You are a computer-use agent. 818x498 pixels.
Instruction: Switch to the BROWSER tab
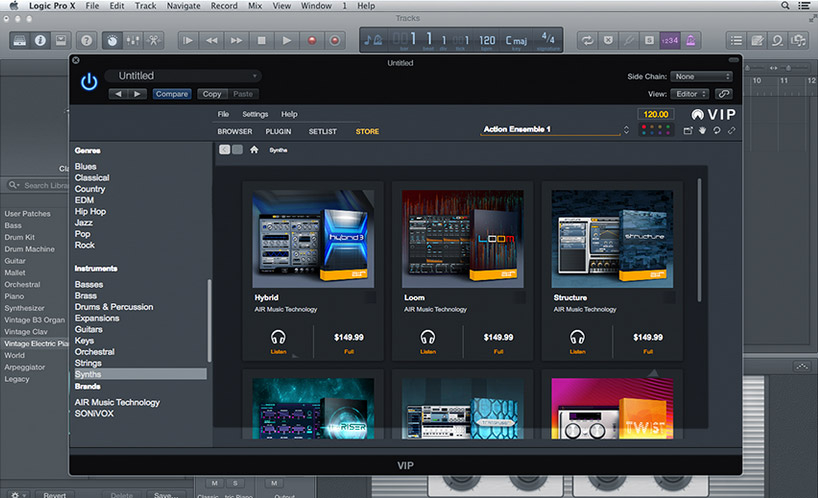click(x=235, y=131)
